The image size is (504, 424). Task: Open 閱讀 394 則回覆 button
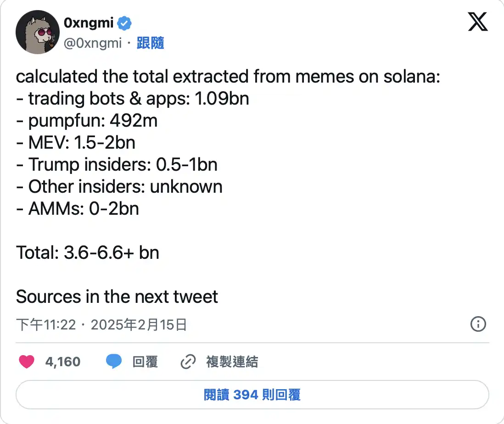(x=252, y=395)
